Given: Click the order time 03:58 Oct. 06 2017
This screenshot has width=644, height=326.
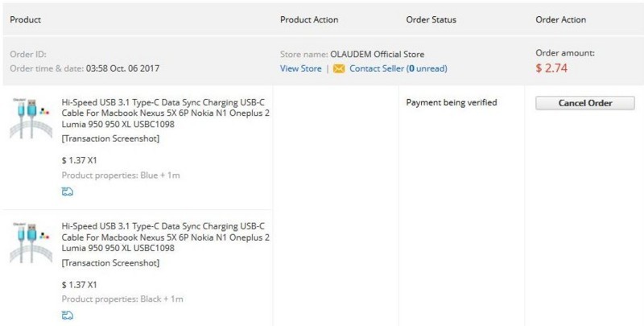Looking at the screenshot, I should (122, 68).
